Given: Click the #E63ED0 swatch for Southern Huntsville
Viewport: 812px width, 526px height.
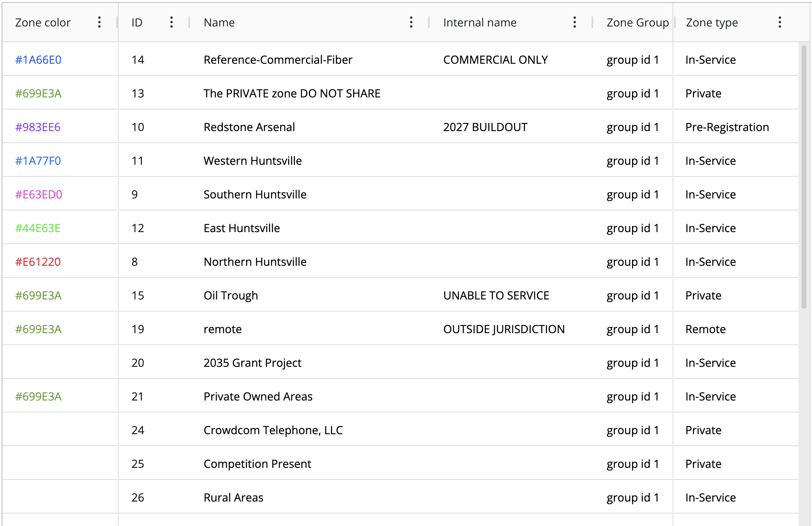Looking at the screenshot, I should point(38,194).
